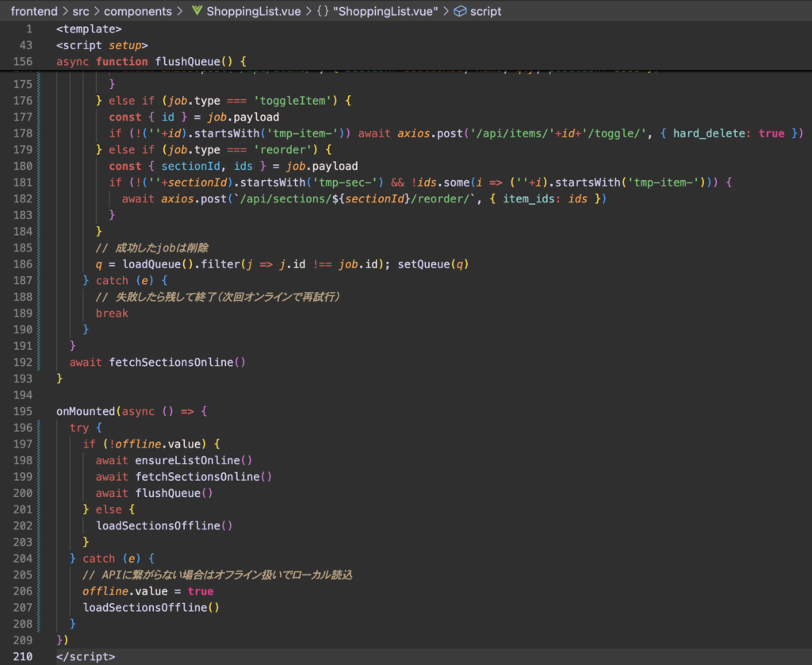Click loadSectionsOffline() on line 202
The image size is (812, 665).
point(164,525)
